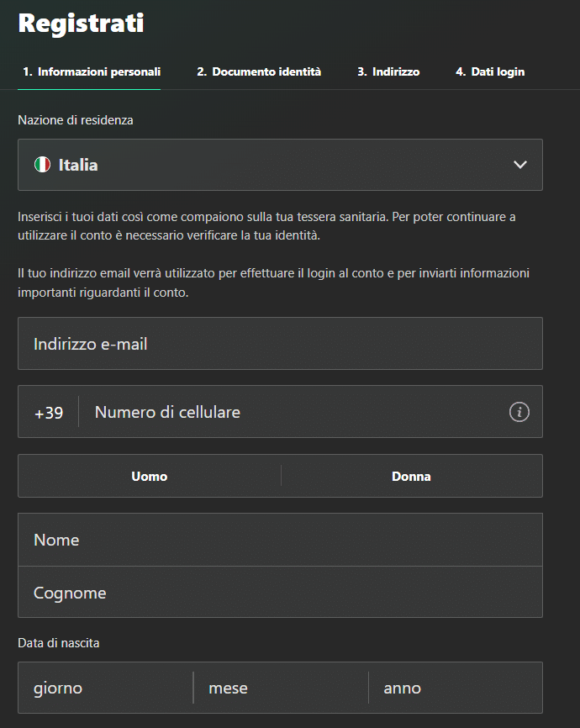580x728 pixels.
Task: Select the Informazioni personali tab
Action: [89, 71]
